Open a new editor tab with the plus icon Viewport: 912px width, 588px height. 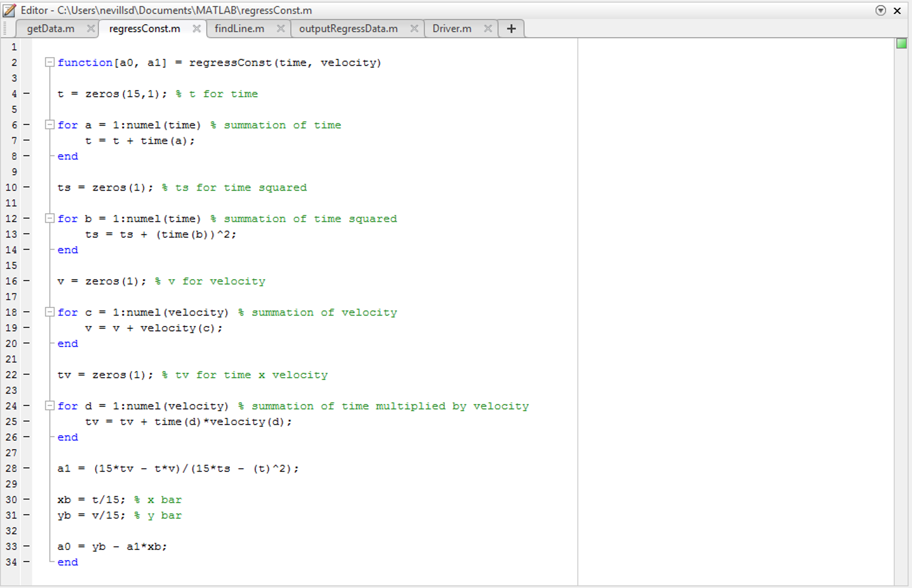pos(511,28)
